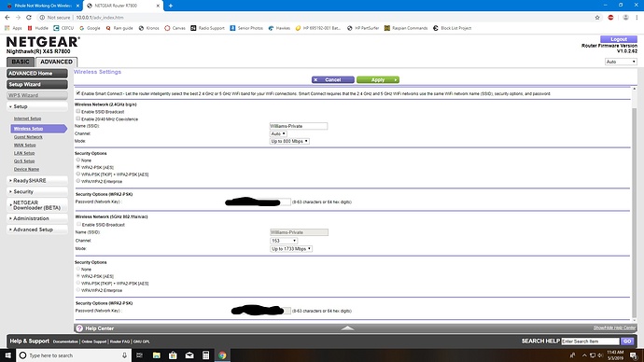Screen dimensions: 644x362
Task: Open the Windows Start menu
Action: 7,355
